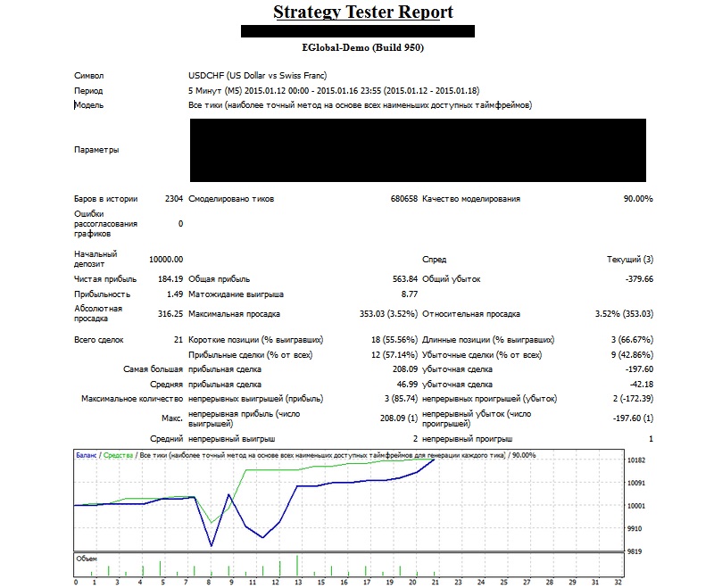Select the ticks value "680658"

point(404,199)
